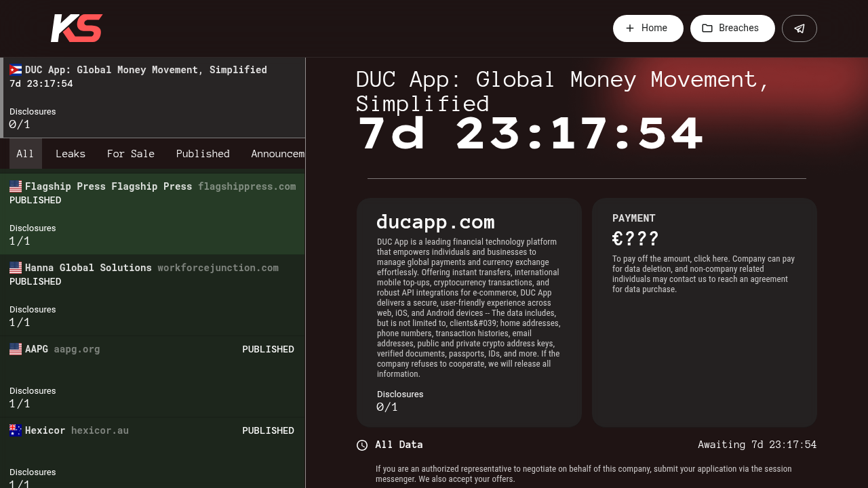Select the Announcements filter tab

click(275, 154)
